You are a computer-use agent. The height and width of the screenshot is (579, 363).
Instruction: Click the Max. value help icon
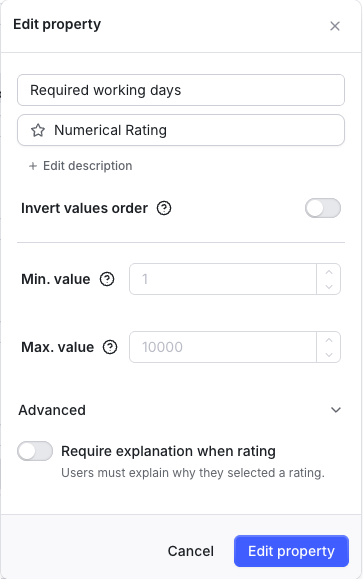coord(110,347)
